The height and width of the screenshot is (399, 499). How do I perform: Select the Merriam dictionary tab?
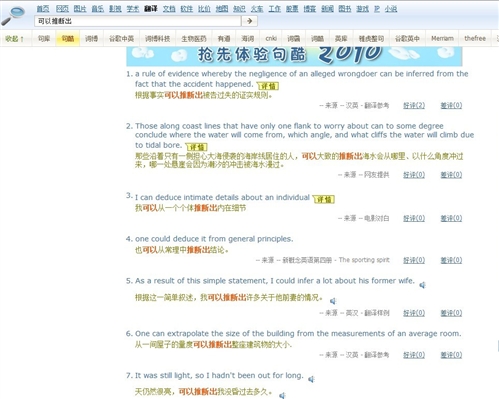coord(442,39)
